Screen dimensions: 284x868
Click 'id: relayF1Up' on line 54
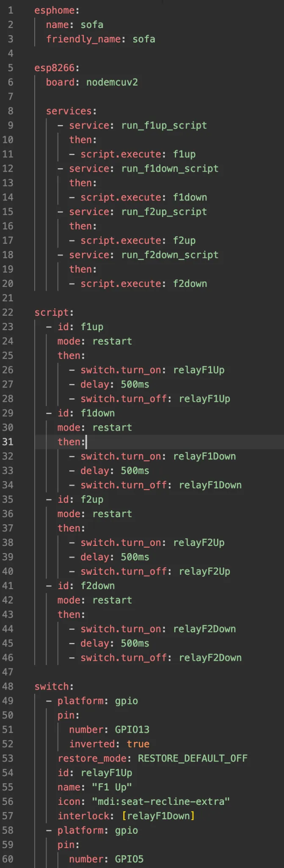point(95,774)
